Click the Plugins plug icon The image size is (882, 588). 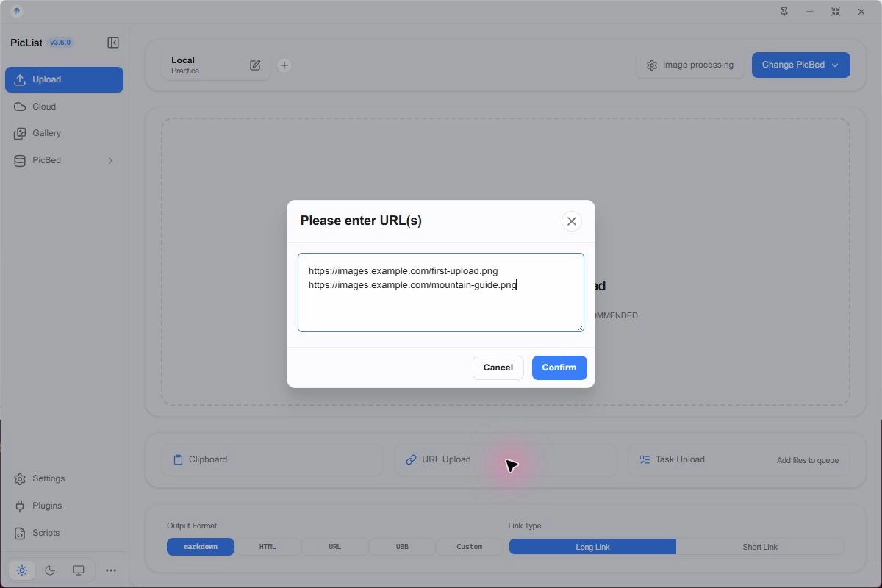[x=20, y=506]
